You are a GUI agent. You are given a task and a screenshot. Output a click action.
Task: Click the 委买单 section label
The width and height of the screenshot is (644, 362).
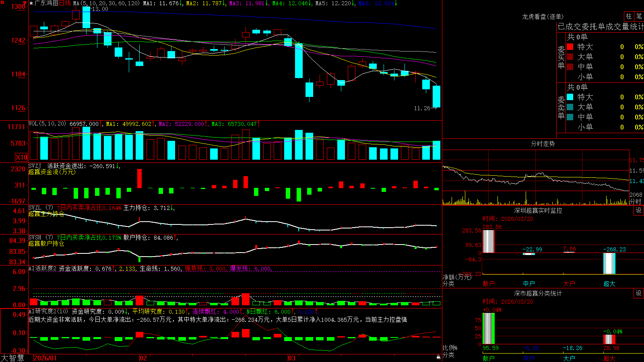point(561,57)
